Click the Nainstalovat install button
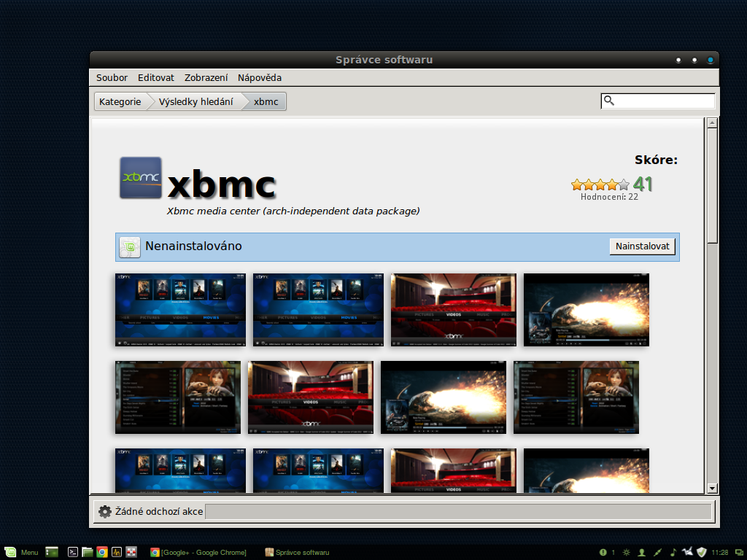747x560 pixels. 642,246
